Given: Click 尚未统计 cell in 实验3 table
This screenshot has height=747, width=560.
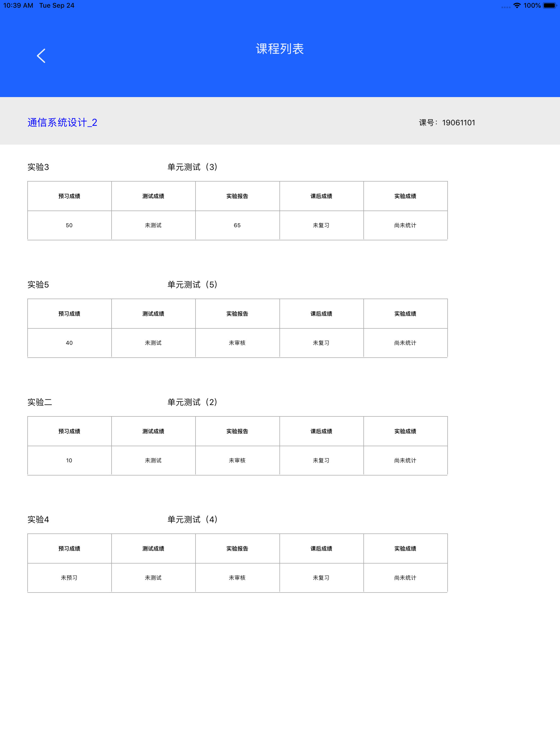Looking at the screenshot, I should pos(405,225).
